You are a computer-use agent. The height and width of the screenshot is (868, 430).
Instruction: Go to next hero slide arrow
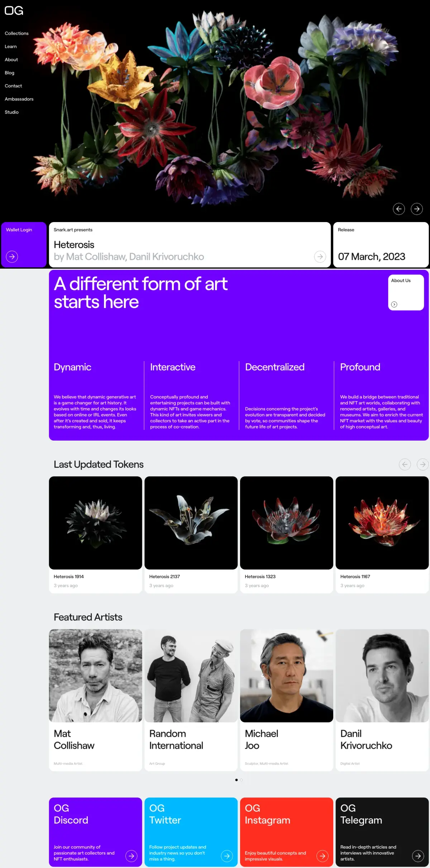click(x=417, y=209)
